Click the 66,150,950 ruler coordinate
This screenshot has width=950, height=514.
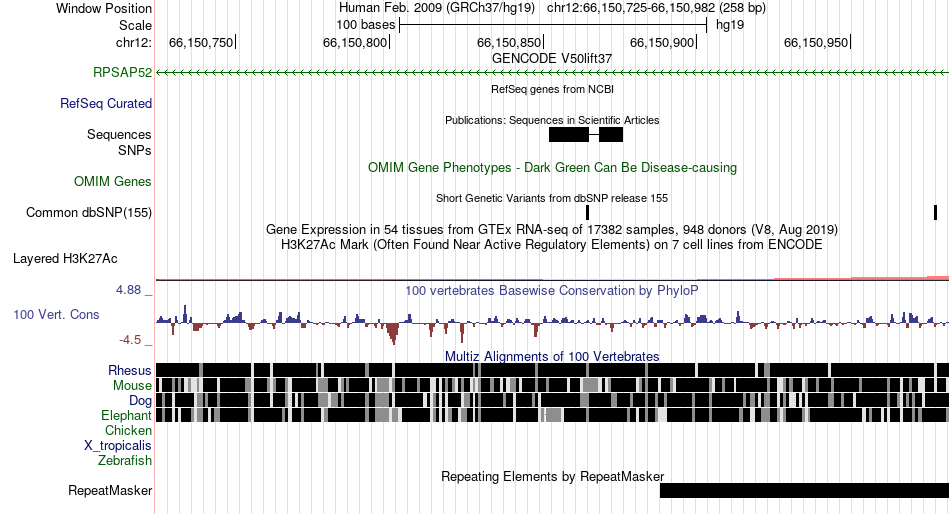pyautogui.click(x=816, y=42)
